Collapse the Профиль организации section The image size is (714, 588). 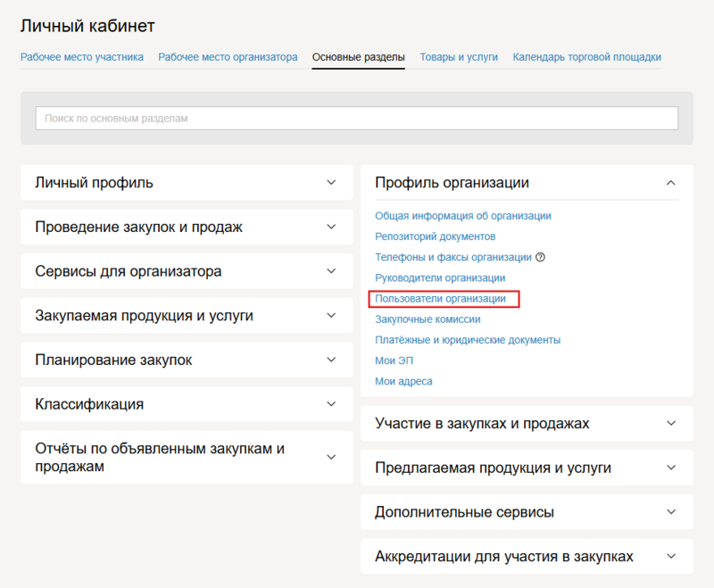(x=670, y=183)
